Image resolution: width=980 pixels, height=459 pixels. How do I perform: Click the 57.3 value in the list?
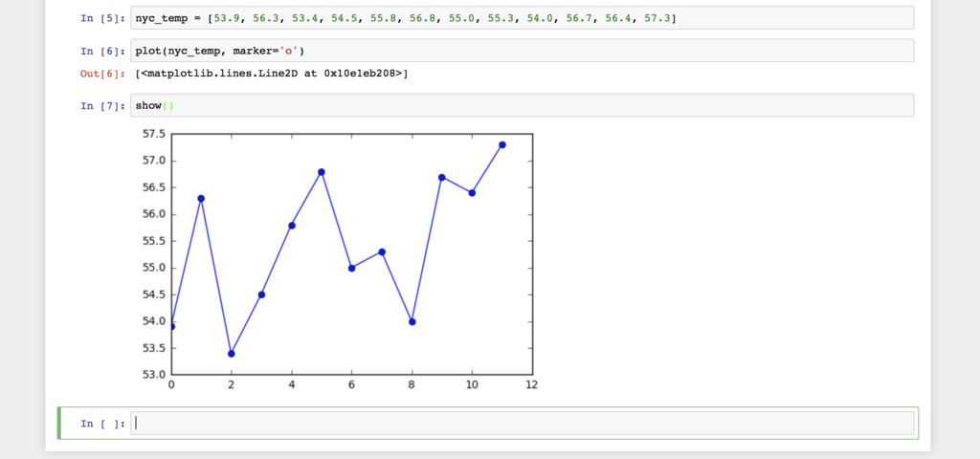pos(657,18)
